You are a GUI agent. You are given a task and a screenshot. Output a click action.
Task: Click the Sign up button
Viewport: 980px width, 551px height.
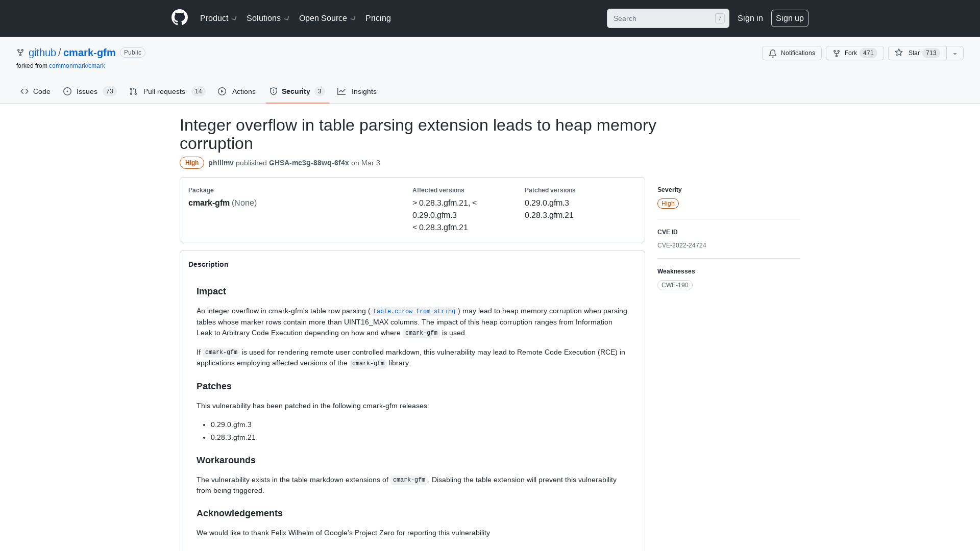(x=790, y=18)
